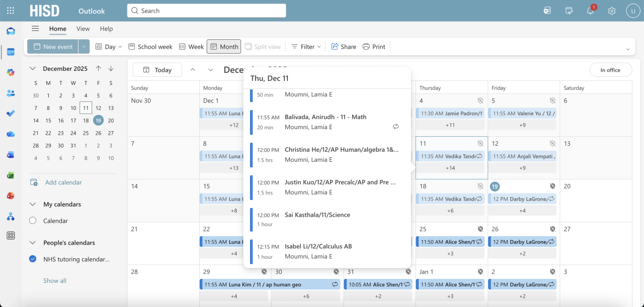Expand the Day view options chevron
Image resolution: width=644 pixels, height=307 pixels.
point(120,47)
